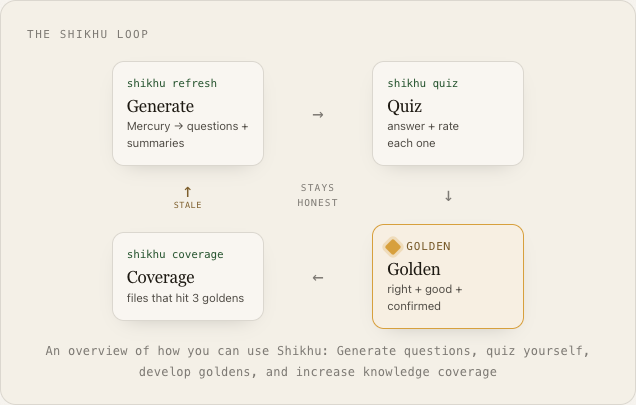Click the down arrow below Quiz card
This screenshot has height=405, width=636.
pos(448,196)
